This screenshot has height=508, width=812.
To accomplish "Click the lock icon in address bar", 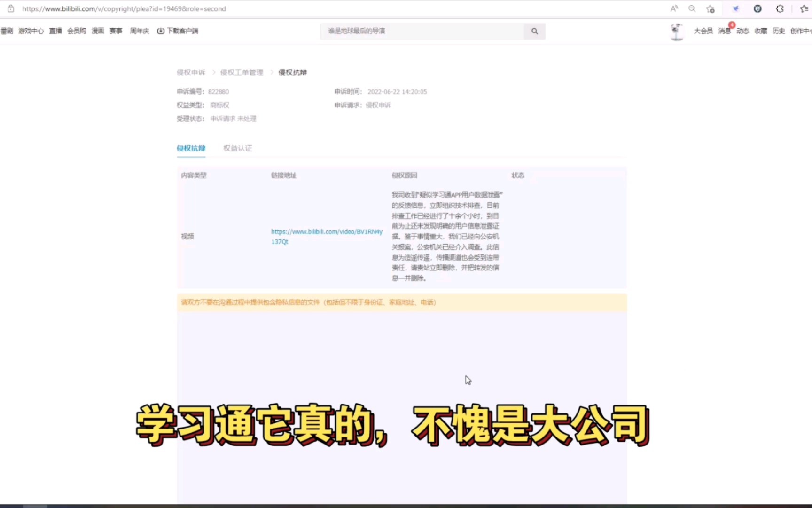I will (x=11, y=8).
